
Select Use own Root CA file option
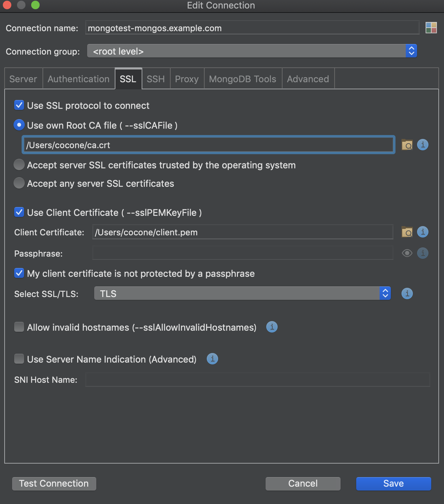point(19,125)
